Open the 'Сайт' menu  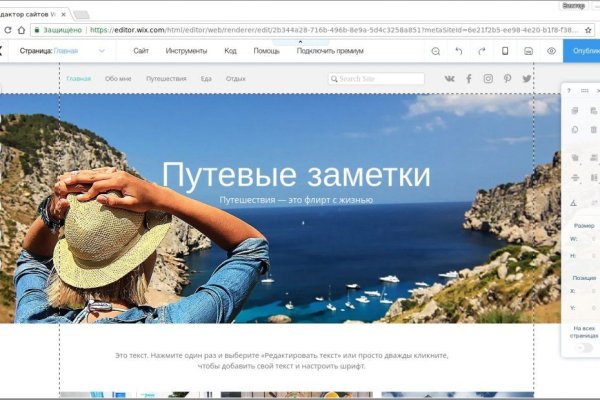pos(141,50)
